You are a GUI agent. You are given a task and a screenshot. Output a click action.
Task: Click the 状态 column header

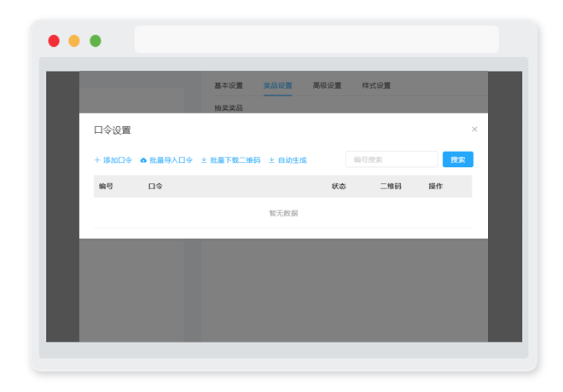point(339,186)
